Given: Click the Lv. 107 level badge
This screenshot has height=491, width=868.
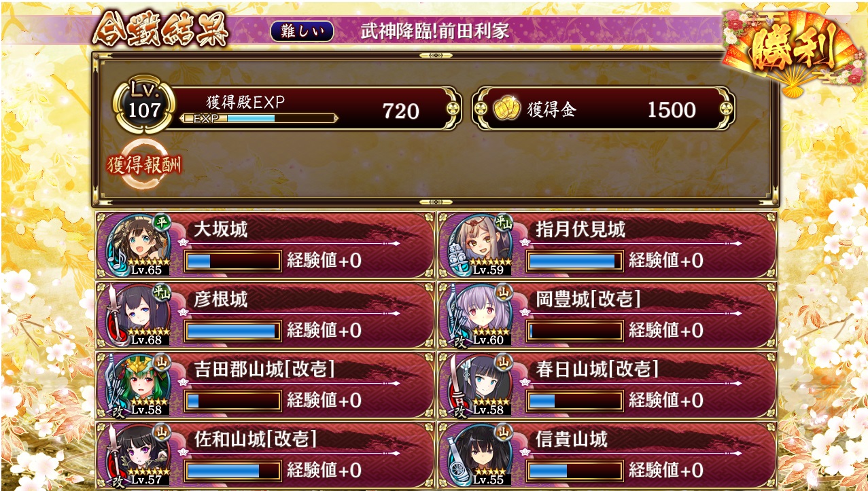Looking at the screenshot, I should pyautogui.click(x=143, y=107).
